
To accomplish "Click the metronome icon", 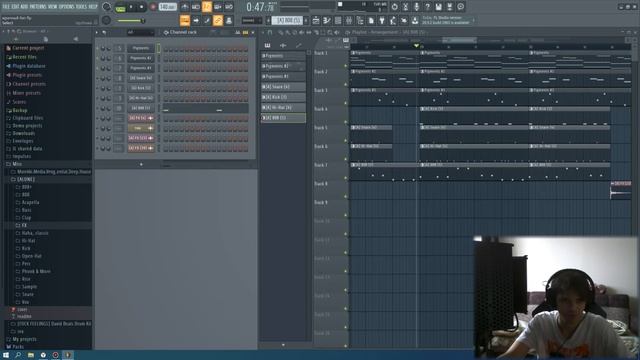I will tap(185, 7).
